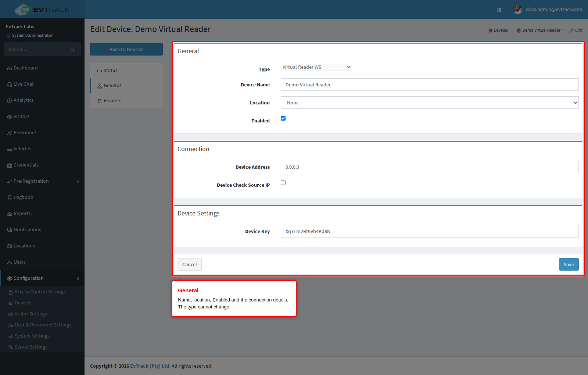The width and height of the screenshot is (588, 375).
Task: Open Visitor Settings submenu item
Action: click(31, 314)
